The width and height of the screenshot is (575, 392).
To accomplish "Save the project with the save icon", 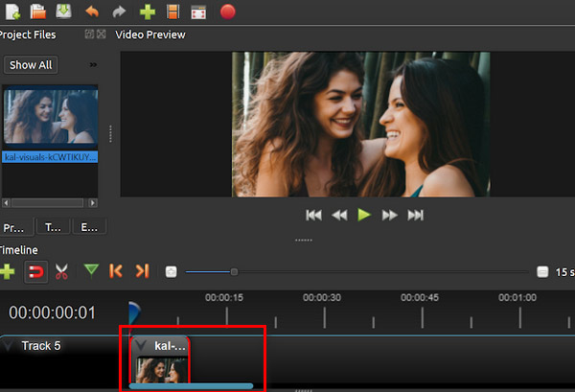I will pos(63,12).
